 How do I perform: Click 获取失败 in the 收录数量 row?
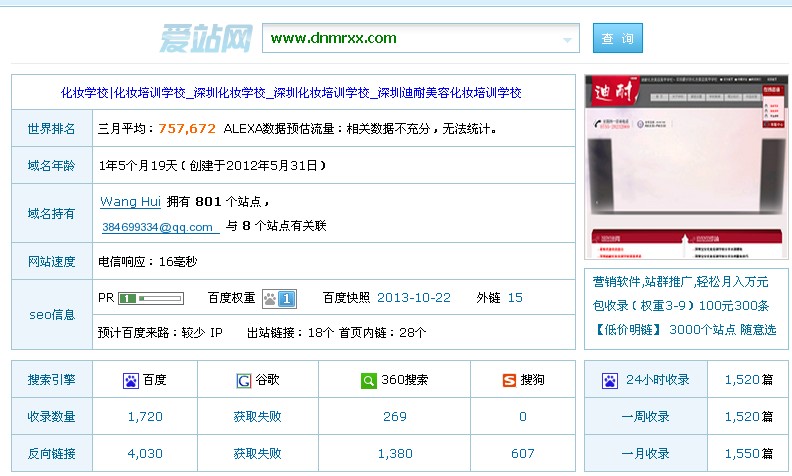(x=258, y=416)
